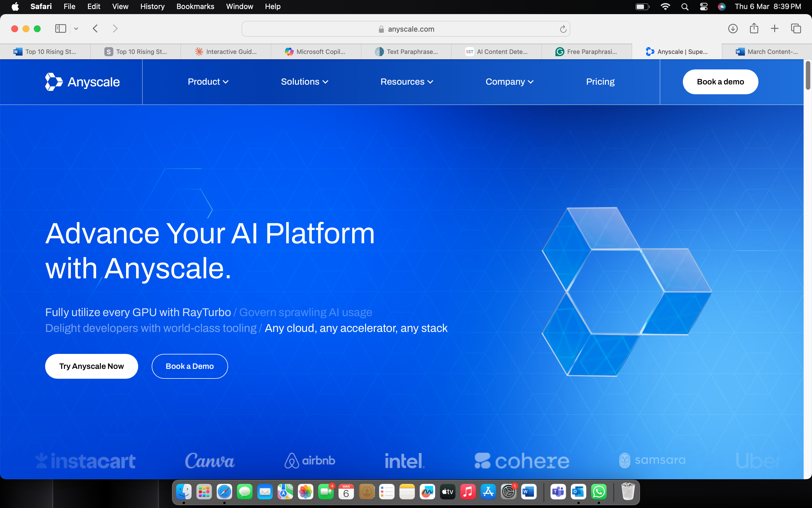This screenshot has width=812, height=508.
Task: Open the Bookmarks menu
Action: tap(195, 6)
